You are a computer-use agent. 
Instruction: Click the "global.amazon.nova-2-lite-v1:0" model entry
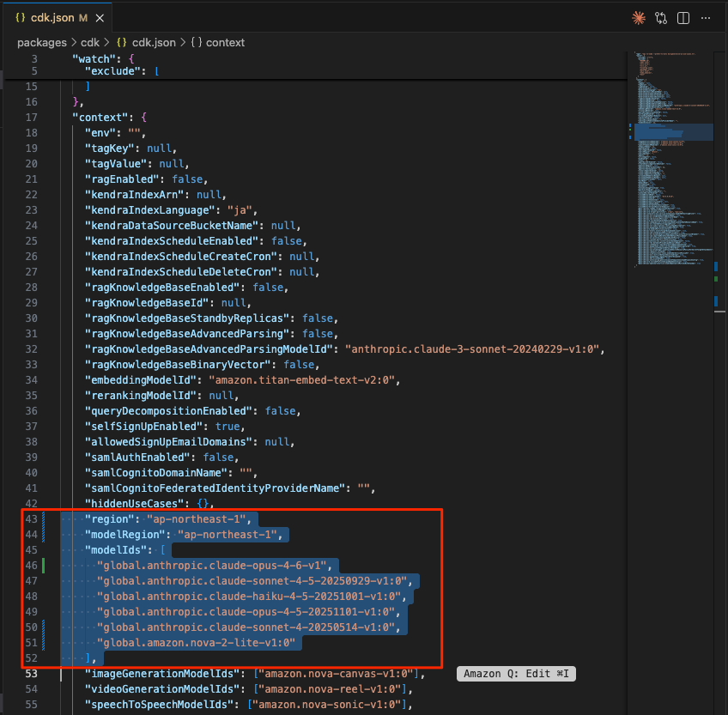(x=196, y=642)
